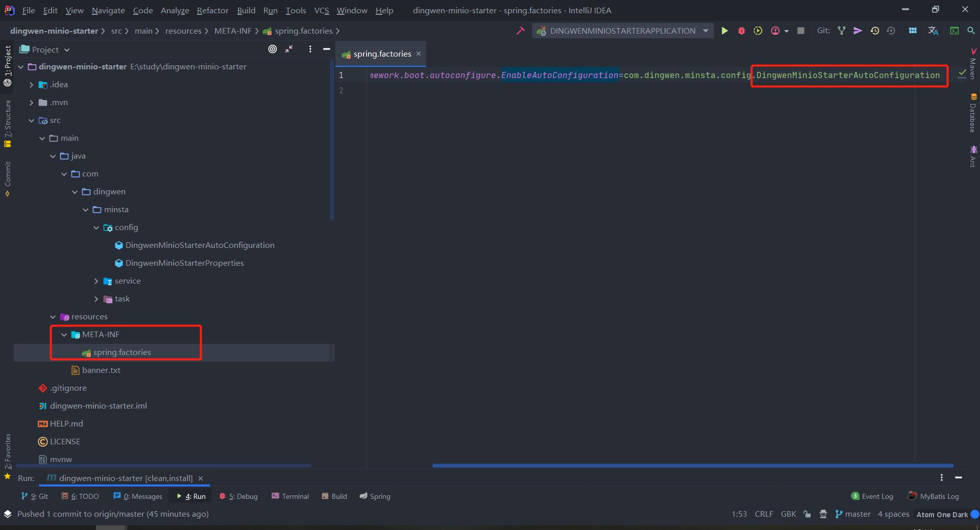The height and width of the screenshot is (530, 980).
Task: Expand the .mvn folder
Action: [x=31, y=103]
